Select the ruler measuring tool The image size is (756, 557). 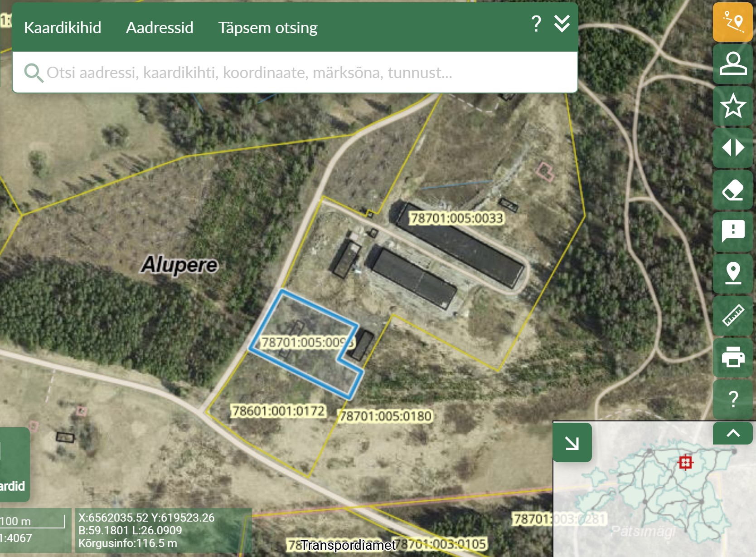732,315
